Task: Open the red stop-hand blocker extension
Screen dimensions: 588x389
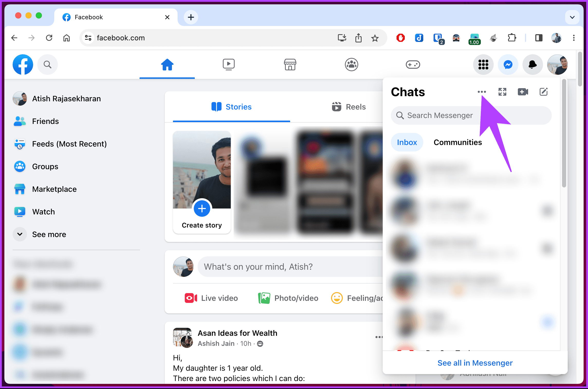Action: coord(400,38)
